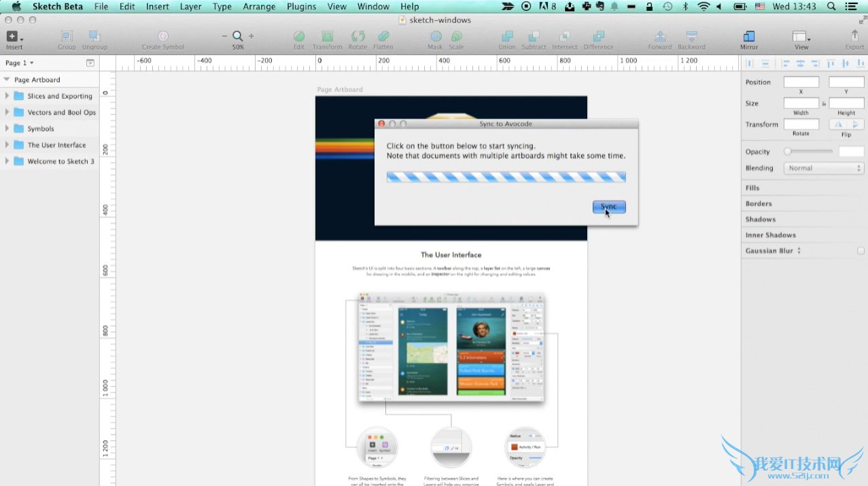Select the Rotate tool

click(358, 36)
